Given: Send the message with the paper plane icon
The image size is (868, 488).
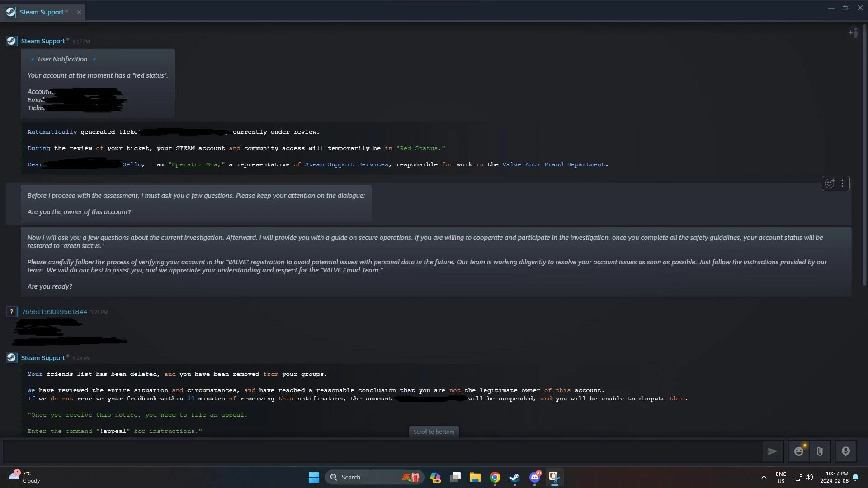Looking at the screenshot, I should click(x=773, y=451).
